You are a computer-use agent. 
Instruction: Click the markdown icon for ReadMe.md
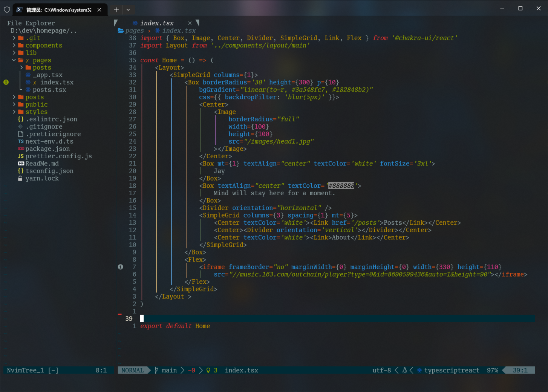(21, 164)
